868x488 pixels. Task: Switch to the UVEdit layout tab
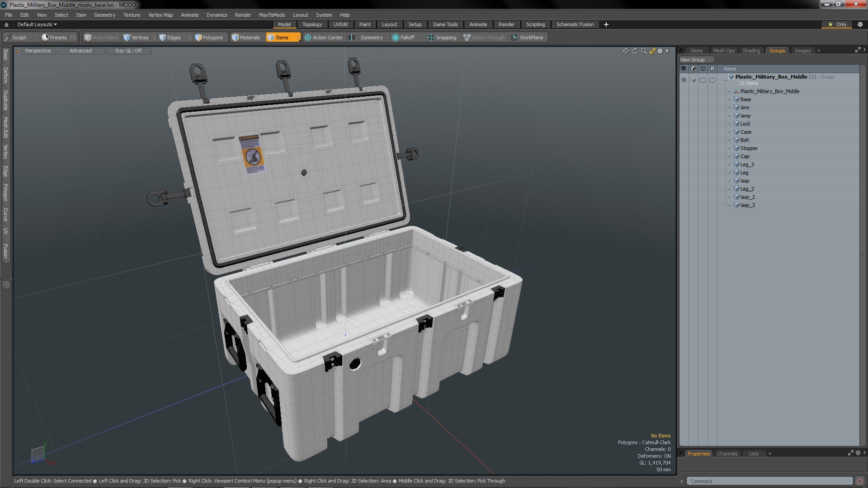(340, 24)
